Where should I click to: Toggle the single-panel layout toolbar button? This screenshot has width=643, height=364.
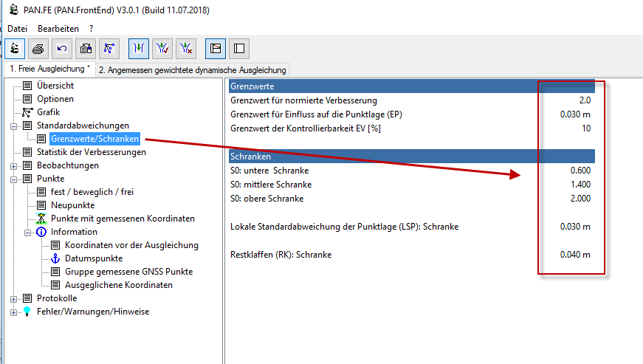tap(238, 49)
